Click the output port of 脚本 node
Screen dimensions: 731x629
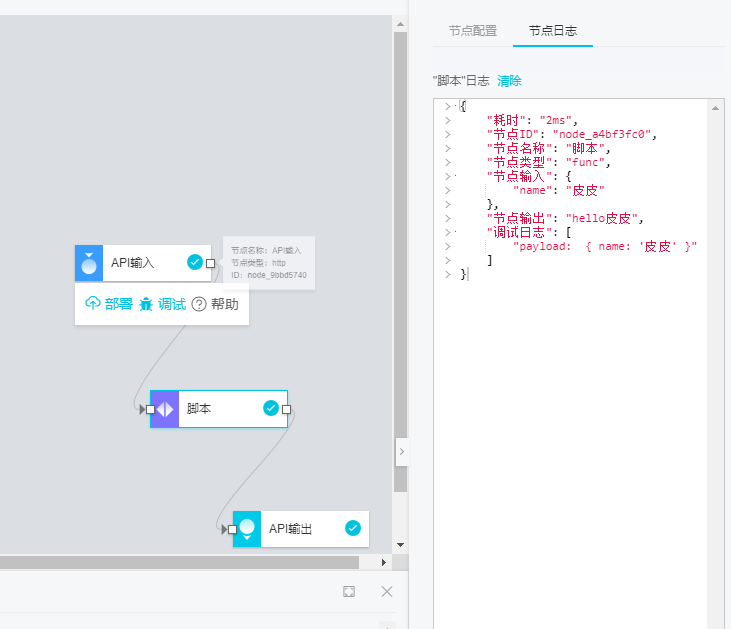click(x=287, y=409)
